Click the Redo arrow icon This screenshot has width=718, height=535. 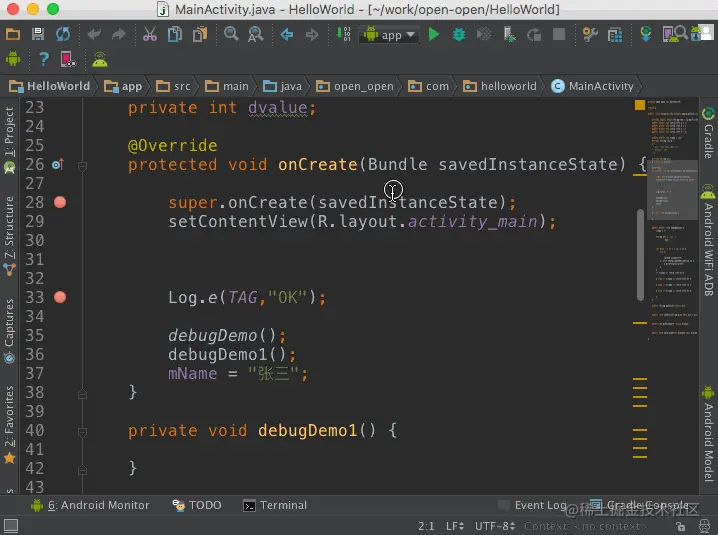[119, 34]
